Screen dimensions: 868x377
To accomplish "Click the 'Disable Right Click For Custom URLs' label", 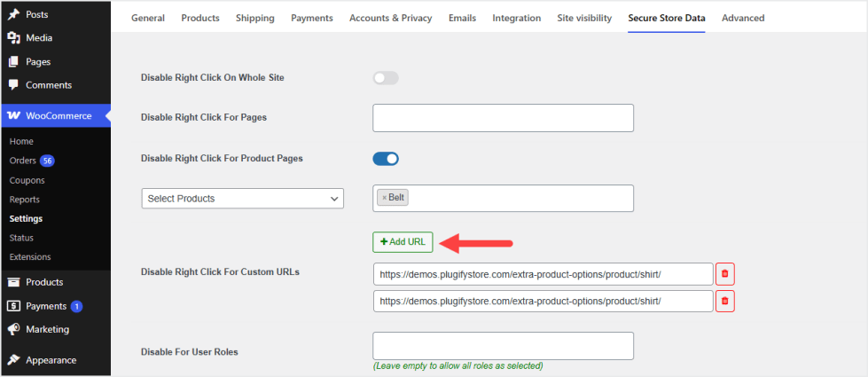I will point(220,271).
